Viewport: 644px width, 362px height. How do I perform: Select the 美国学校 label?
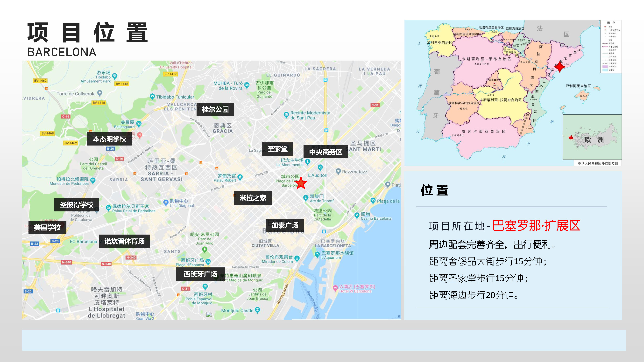click(47, 228)
